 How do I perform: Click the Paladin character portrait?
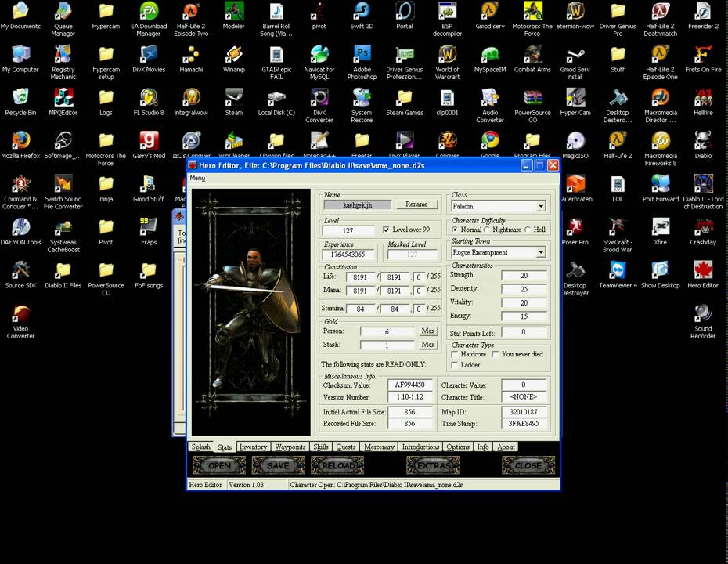(251, 313)
